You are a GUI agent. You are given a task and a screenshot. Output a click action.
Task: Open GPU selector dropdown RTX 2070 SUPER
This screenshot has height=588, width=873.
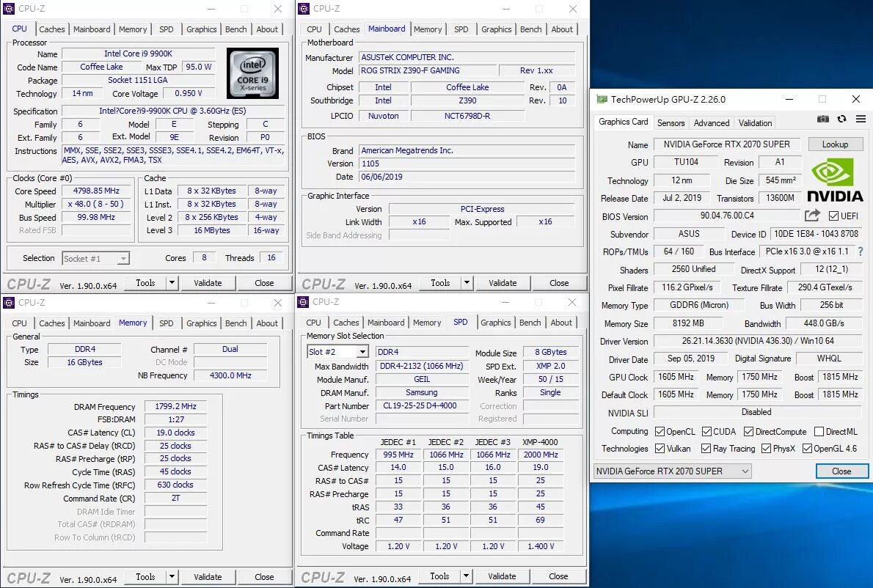point(673,471)
